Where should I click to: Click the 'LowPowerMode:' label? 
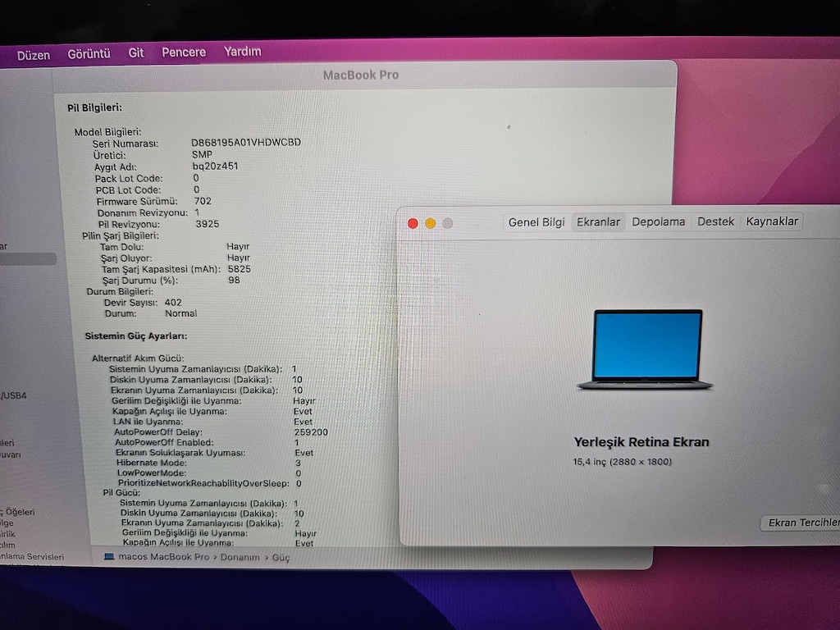152,472
